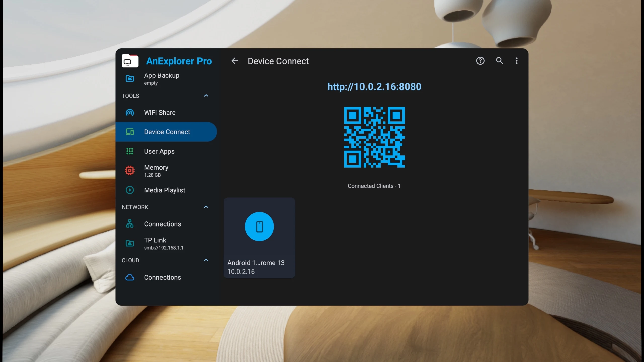Screen dimensions: 644x362
Task: Collapse the NETWORK section chevron
Action: tap(206, 207)
